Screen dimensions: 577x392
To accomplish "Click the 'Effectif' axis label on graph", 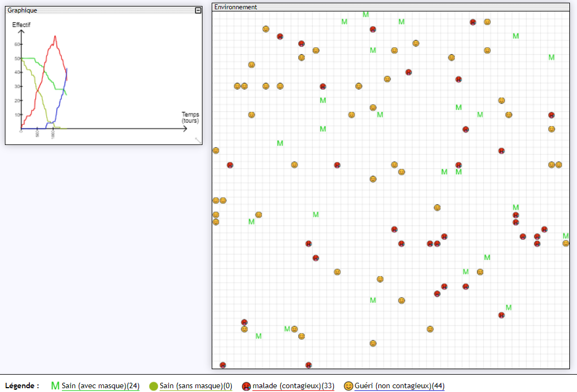I will 22,24.
